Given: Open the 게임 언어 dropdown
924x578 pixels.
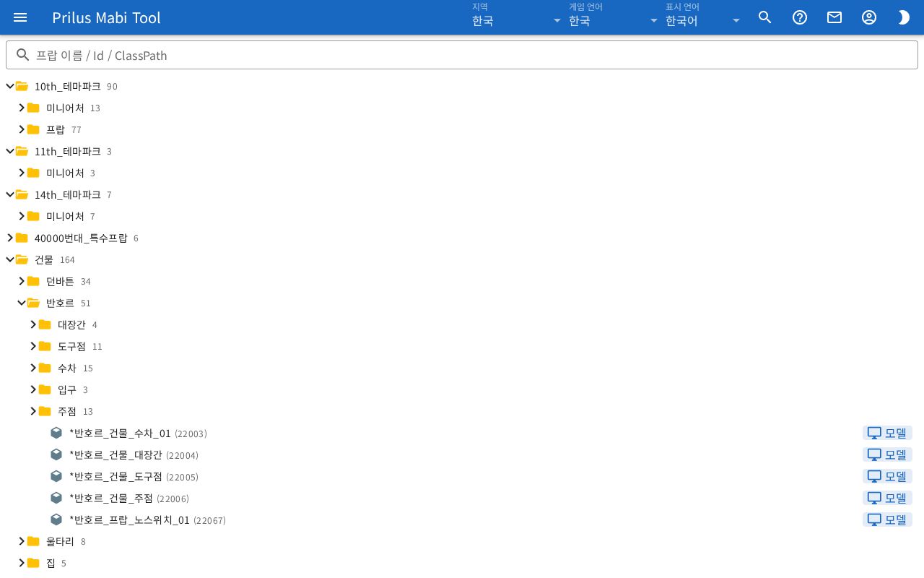Looking at the screenshot, I should point(614,17).
